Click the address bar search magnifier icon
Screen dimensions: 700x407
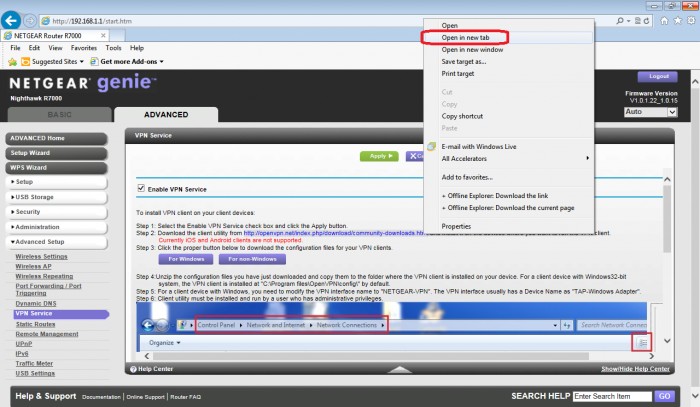click(x=620, y=21)
